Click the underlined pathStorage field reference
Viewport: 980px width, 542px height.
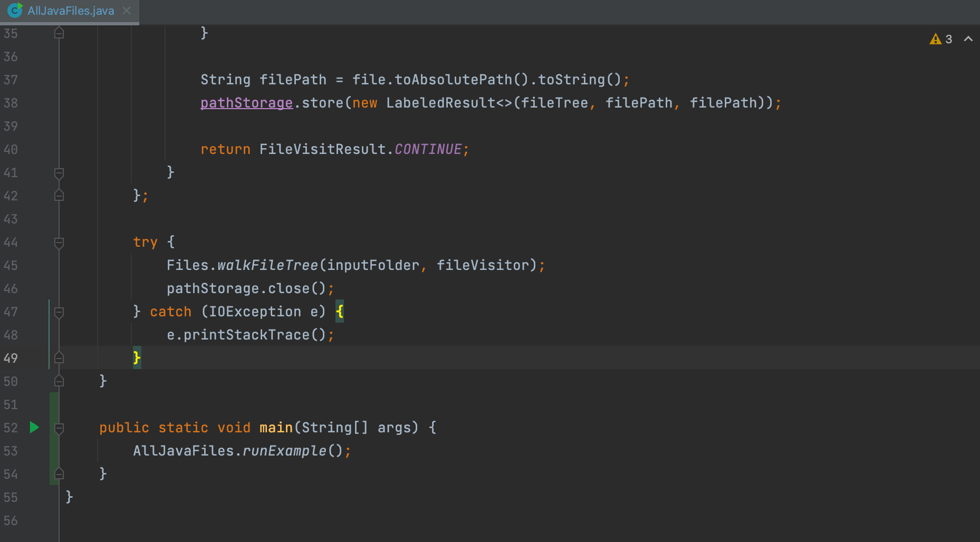[x=246, y=102]
